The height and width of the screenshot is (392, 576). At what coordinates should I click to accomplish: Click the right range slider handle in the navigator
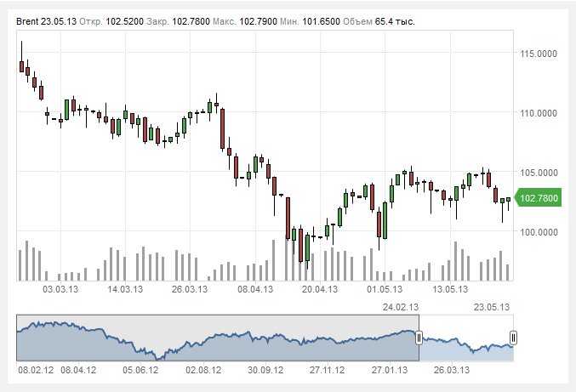513,338
